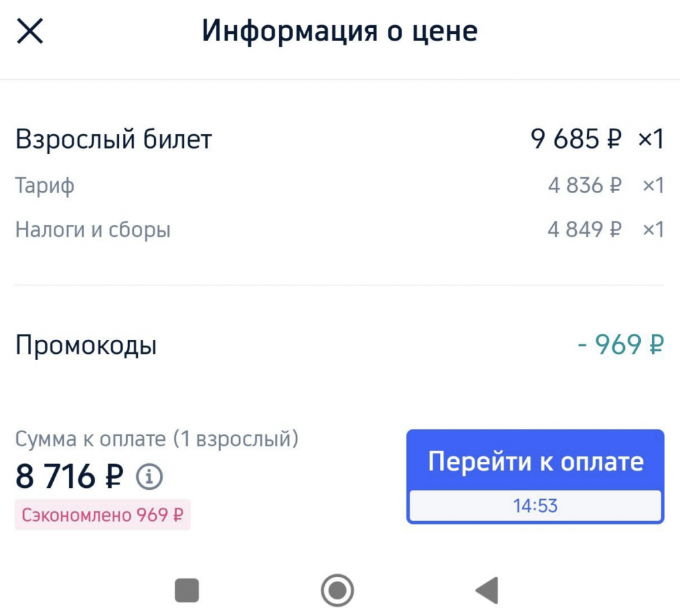Tap the Сэкономлено 969 ₽ badge

point(103,514)
